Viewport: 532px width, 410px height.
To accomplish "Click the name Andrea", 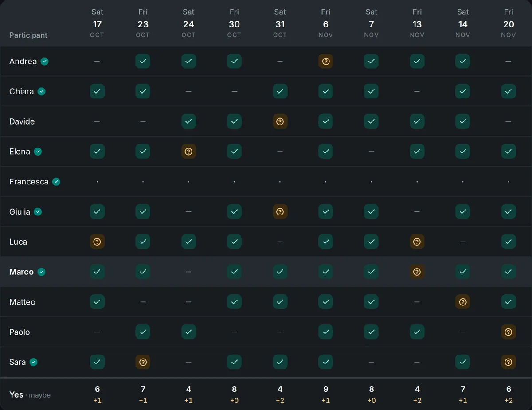I will click(x=23, y=61).
